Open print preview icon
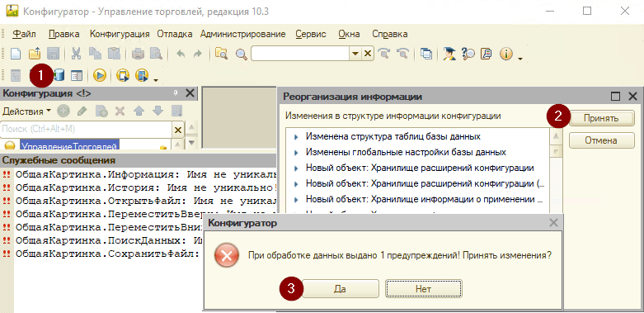This screenshot has height=313, width=644. 156,54
